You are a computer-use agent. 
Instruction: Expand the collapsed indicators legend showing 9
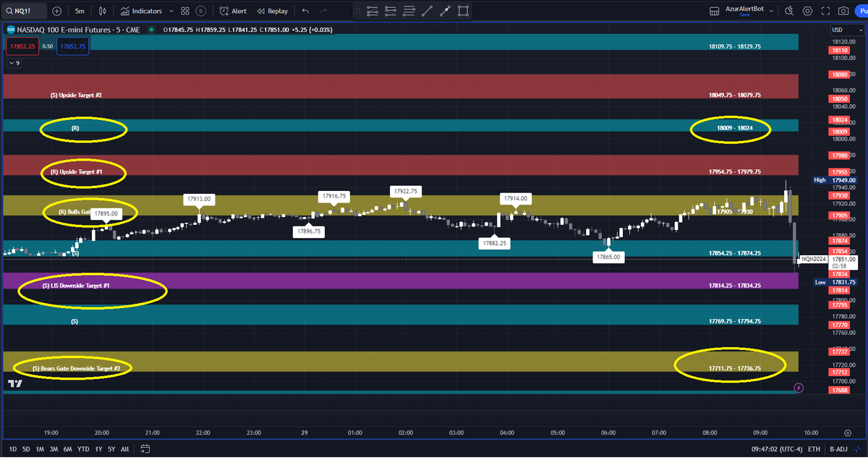tap(14, 63)
